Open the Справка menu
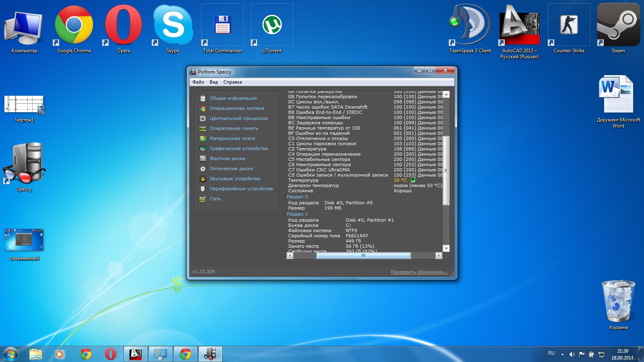 pos(233,82)
